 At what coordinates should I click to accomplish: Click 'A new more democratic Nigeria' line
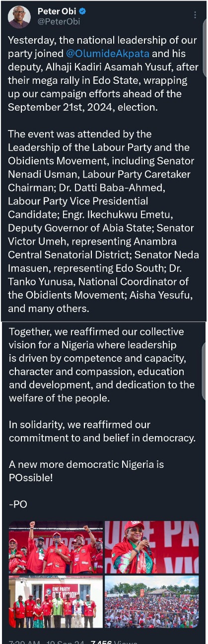coord(86,471)
